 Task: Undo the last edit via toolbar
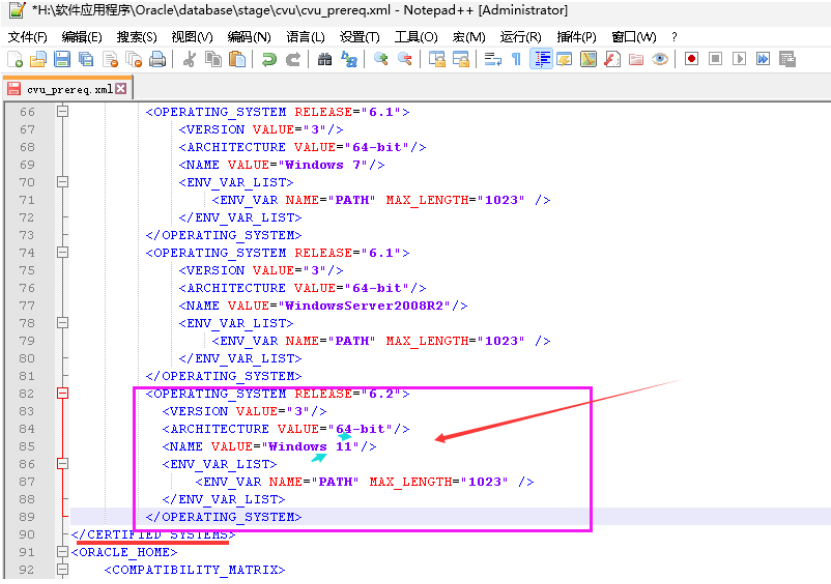269,60
